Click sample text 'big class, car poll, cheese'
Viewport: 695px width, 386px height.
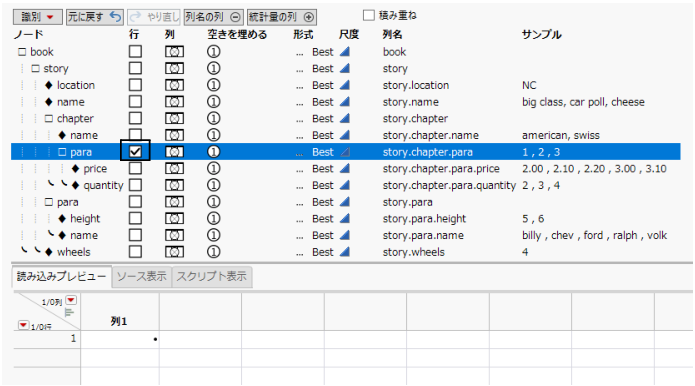coord(583,102)
